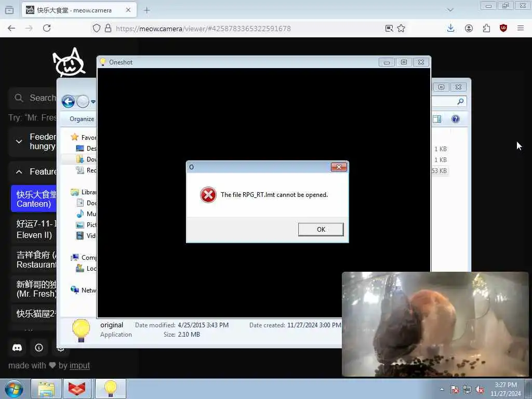
Task: Click the red app icon in taskbar
Action: 77,389
